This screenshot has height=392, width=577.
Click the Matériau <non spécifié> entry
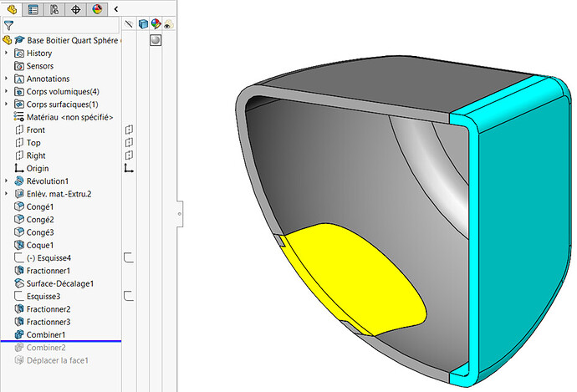click(x=69, y=117)
